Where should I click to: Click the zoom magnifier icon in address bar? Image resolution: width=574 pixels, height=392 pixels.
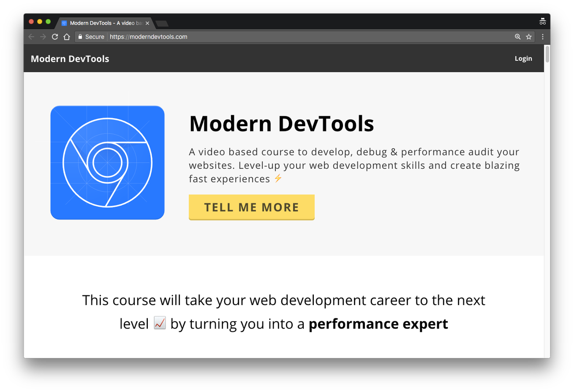[x=518, y=36]
